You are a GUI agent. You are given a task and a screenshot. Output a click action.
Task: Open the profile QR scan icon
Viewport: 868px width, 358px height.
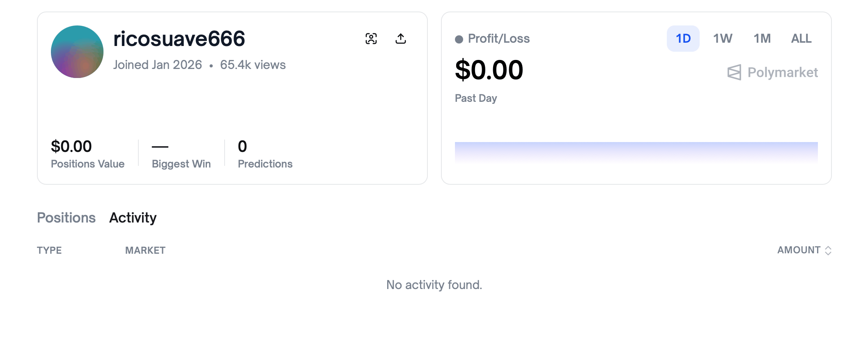[371, 39]
